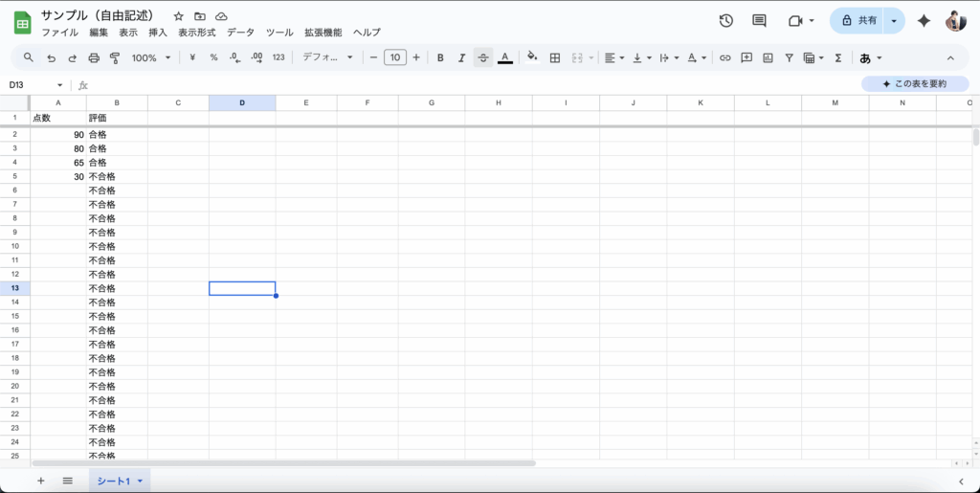Screen dimensions: 980x493
Task: Format cell as yen currency
Action: click(x=192, y=57)
